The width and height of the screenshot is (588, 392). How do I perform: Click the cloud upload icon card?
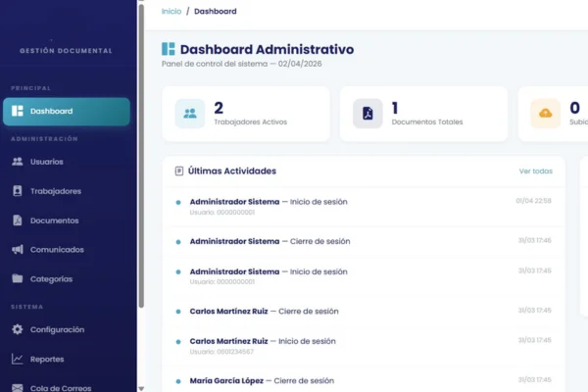545,114
